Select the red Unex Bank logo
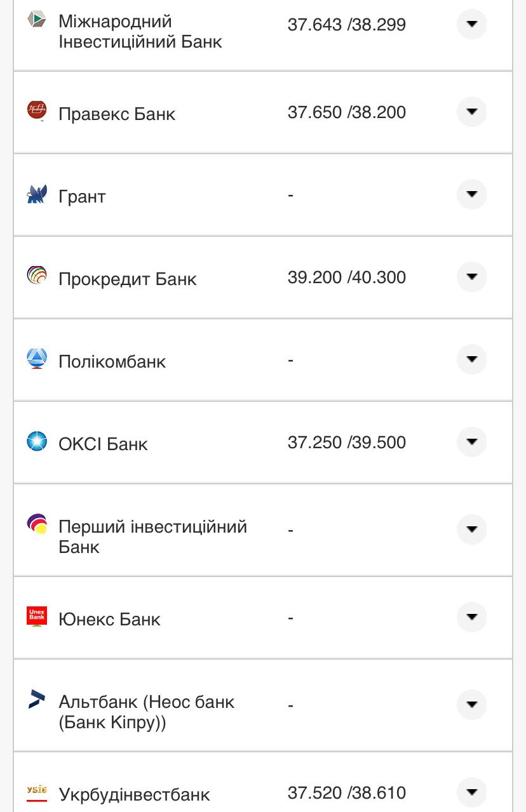Viewport: 526px width, 812px height. (x=37, y=614)
